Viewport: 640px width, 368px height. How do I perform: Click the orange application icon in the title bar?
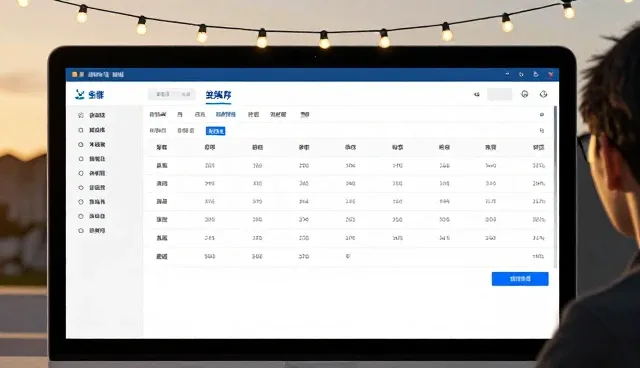(74, 74)
